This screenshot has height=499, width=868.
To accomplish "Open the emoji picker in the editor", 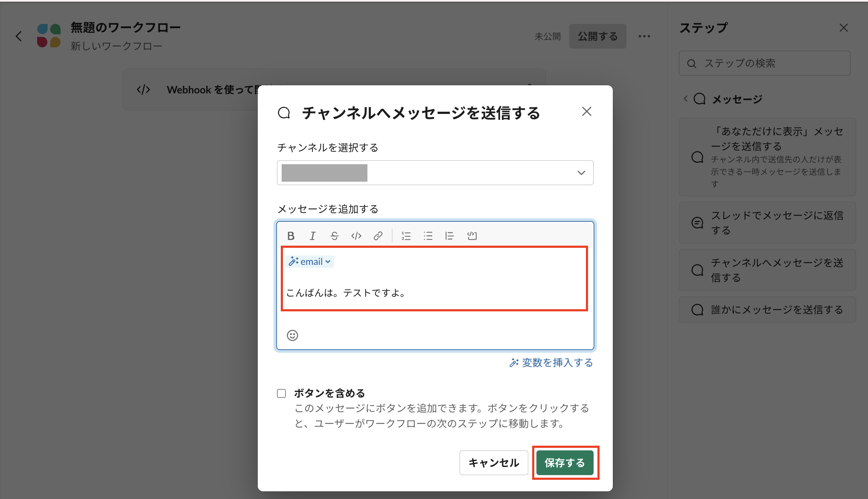I will [x=292, y=336].
